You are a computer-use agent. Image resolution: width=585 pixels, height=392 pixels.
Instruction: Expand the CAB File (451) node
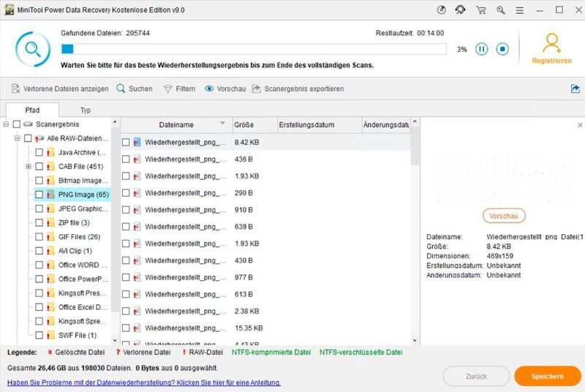coord(29,166)
